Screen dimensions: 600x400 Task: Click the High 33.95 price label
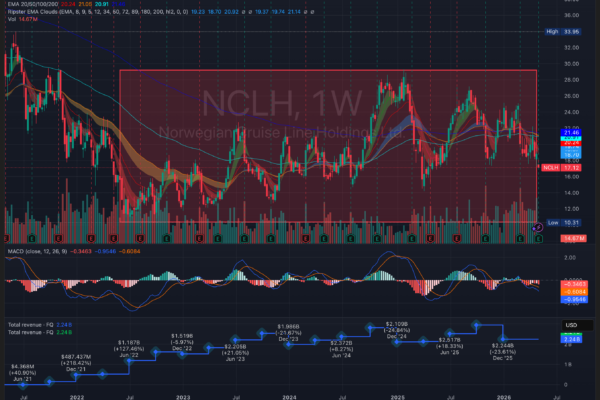[562, 32]
